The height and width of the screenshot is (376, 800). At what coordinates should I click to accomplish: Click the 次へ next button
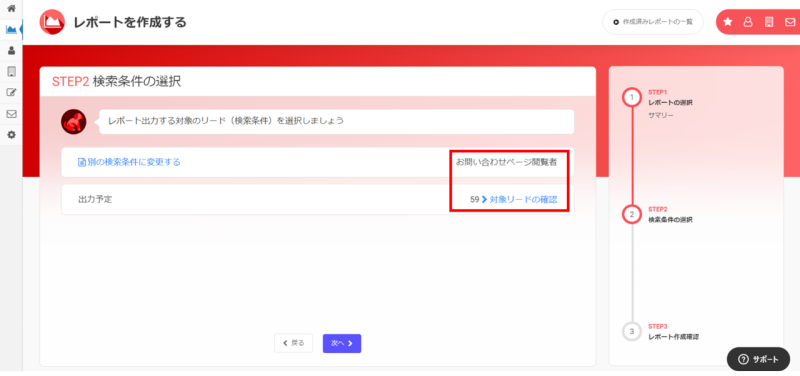[x=342, y=343]
